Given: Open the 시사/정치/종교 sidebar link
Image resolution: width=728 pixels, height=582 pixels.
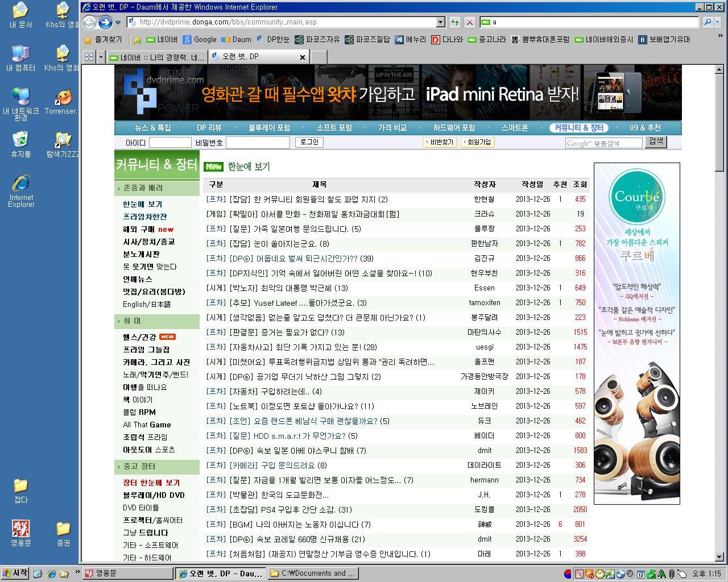Looking at the screenshot, I should click(149, 242).
